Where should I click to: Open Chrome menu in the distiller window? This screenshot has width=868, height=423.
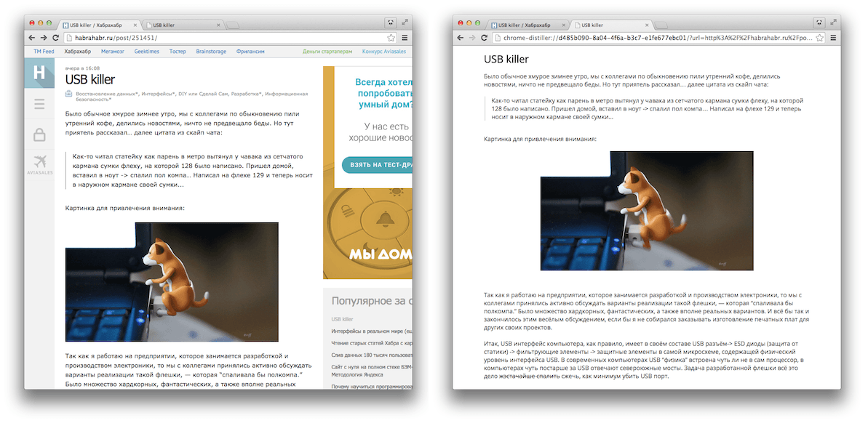(834, 38)
